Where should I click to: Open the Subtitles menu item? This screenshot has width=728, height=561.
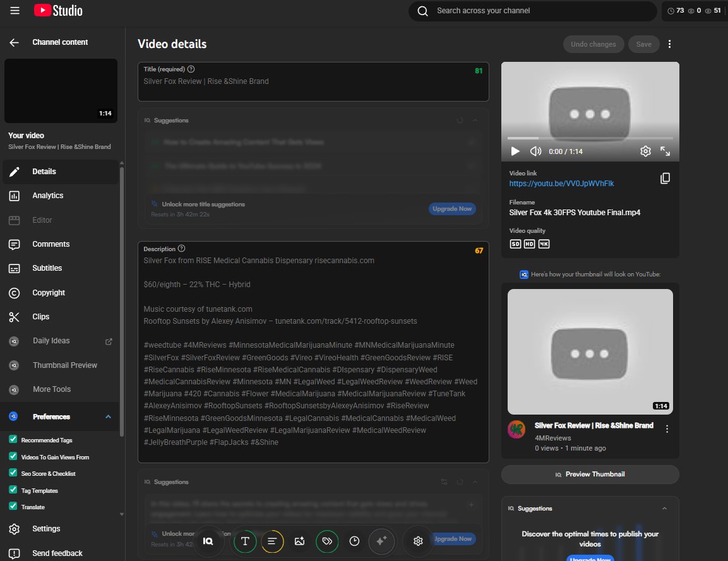[61, 268]
